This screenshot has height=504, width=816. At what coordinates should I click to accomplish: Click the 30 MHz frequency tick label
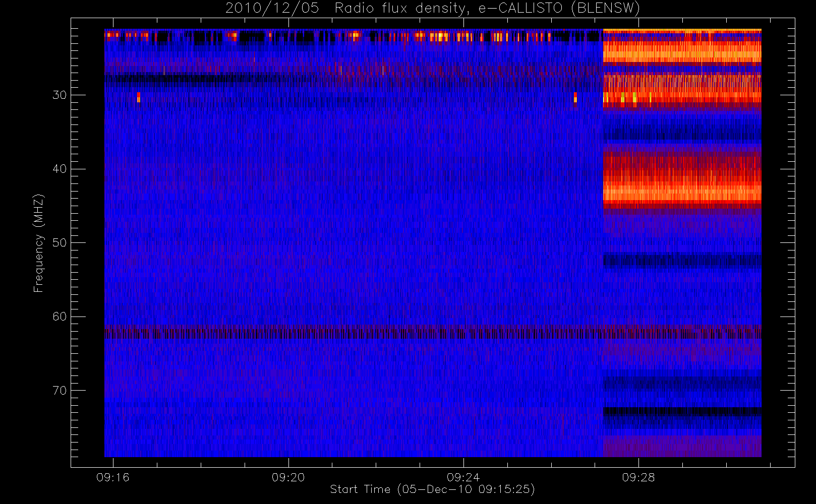60,95
